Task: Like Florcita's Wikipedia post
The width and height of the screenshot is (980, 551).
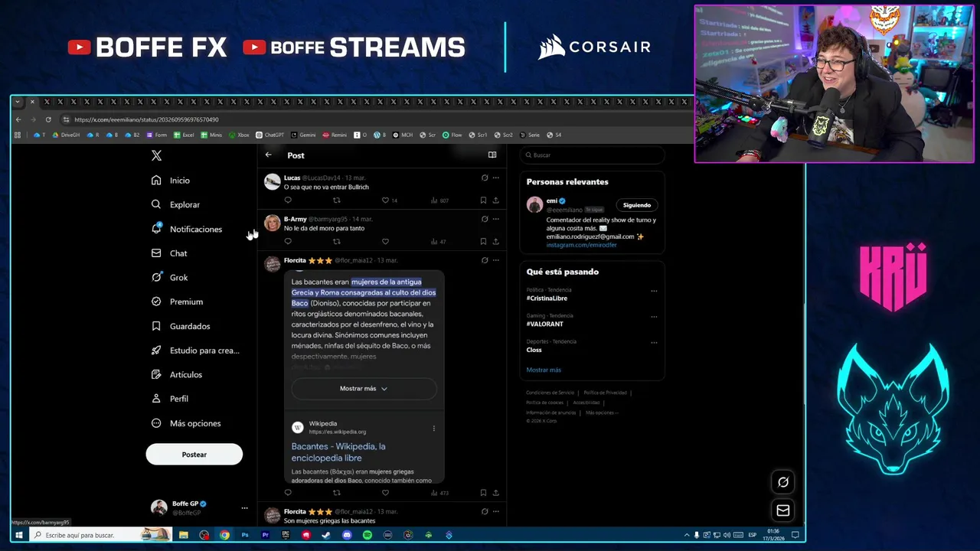Action: (x=385, y=493)
